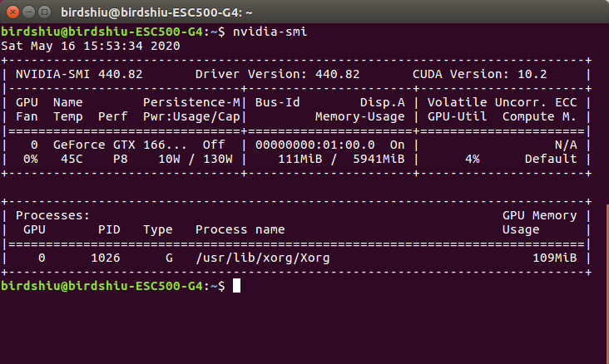Image resolution: width=609 pixels, height=364 pixels.
Task: Click the Volatile Uncorr. ECC header
Action: pos(503,102)
